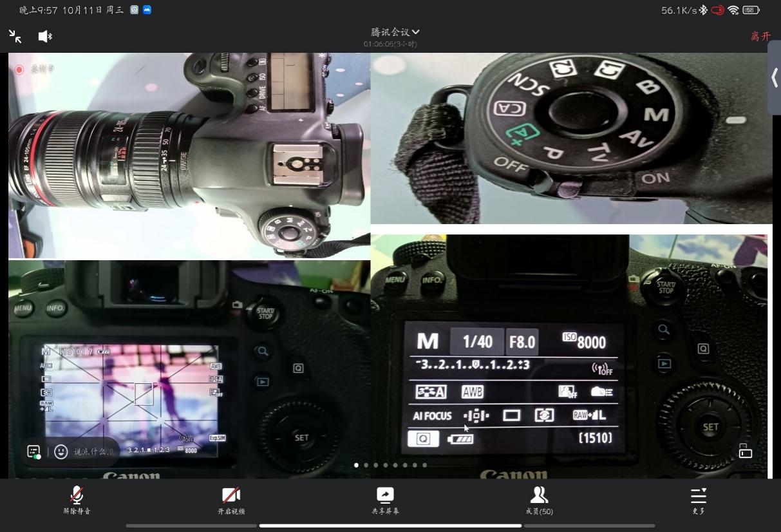This screenshot has height=532, width=781.
Task: Select the second page indicator dot
Action: point(366,465)
